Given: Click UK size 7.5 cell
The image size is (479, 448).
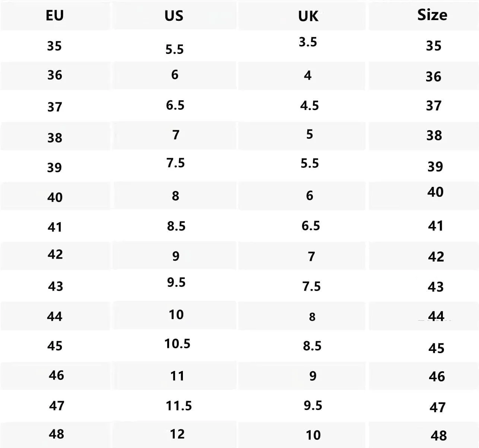Looking at the screenshot, I should coord(311,286).
